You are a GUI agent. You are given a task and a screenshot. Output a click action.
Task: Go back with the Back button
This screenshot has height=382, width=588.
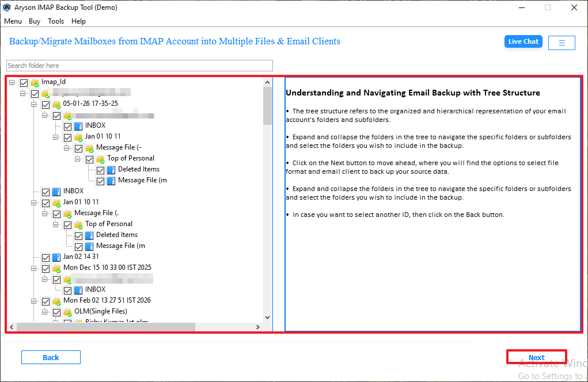(51, 357)
